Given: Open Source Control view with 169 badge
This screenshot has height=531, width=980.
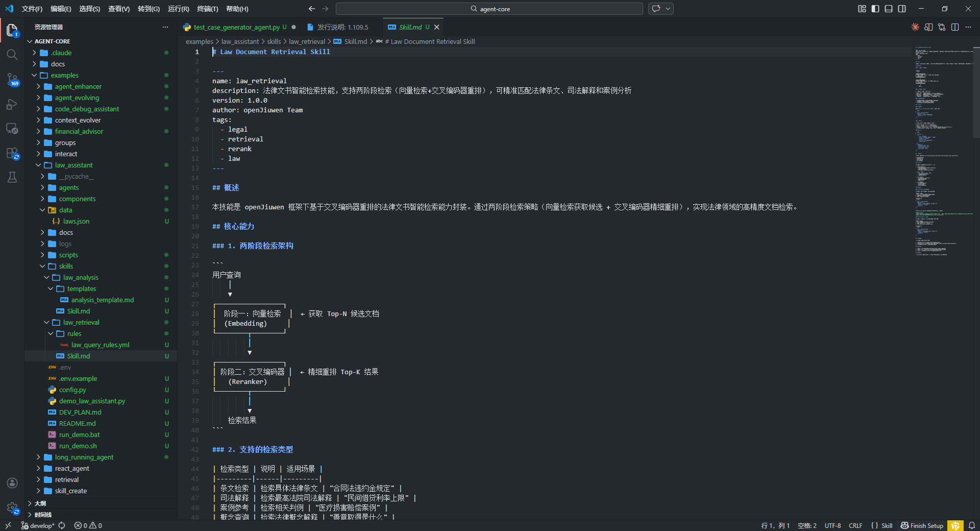Looking at the screenshot, I should [12, 80].
